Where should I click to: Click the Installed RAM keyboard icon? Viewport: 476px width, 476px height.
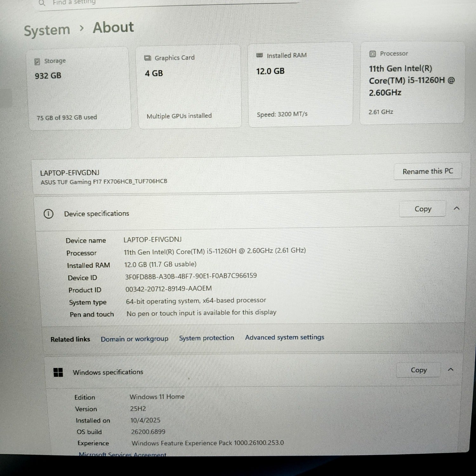(x=259, y=55)
